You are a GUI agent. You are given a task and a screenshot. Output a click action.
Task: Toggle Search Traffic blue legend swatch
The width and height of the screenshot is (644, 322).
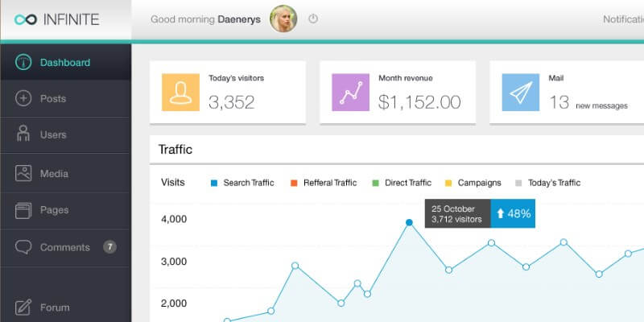coord(213,184)
